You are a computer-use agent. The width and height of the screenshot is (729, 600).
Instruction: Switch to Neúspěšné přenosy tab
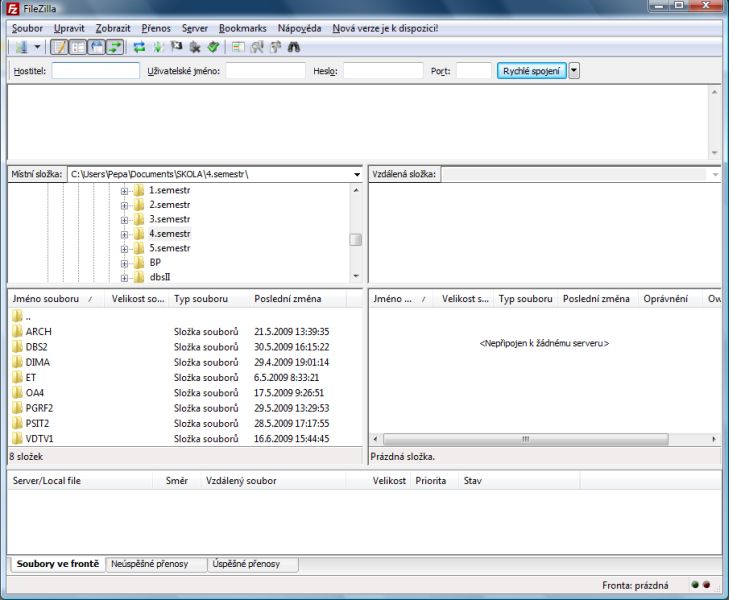click(x=156, y=564)
